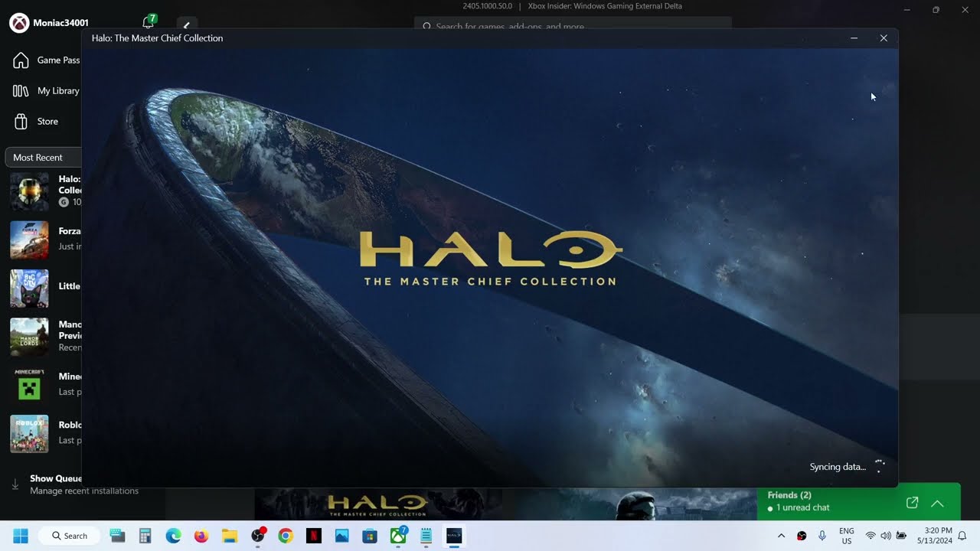Select the Forza Horizon game thumbnail
The height and width of the screenshot is (551, 980).
point(29,240)
